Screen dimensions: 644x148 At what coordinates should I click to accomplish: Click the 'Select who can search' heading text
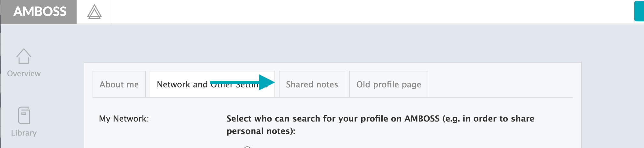coord(380,119)
